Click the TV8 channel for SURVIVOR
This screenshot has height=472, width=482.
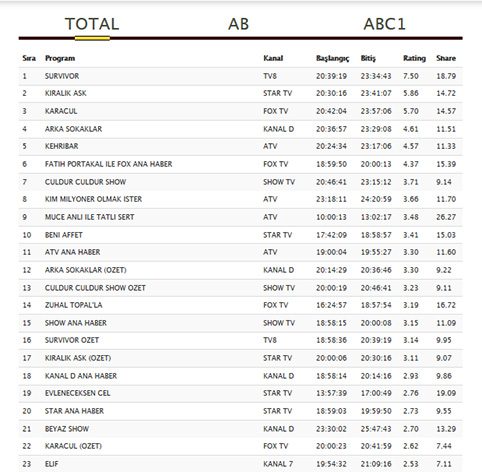(270, 76)
